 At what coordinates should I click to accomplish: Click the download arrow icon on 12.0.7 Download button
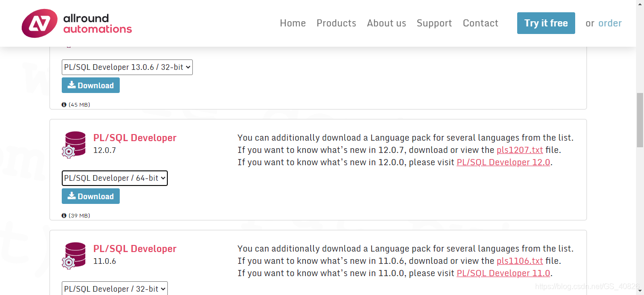(72, 196)
